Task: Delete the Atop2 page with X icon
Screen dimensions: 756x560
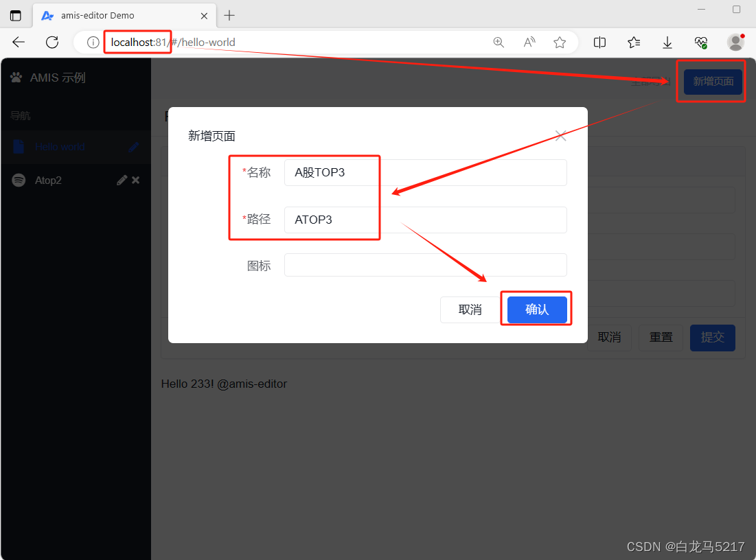Action: click(x=135, y=180)
